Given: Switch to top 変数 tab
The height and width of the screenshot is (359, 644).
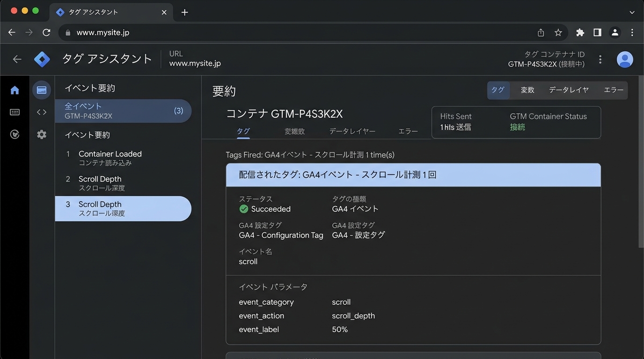Looking at the screenshot, I should [x=527, y=90].
